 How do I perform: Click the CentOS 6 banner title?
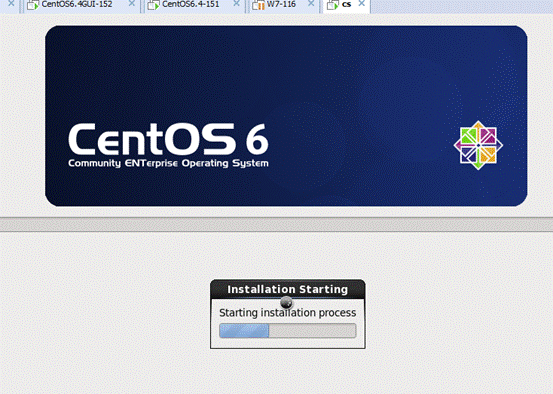169,139
